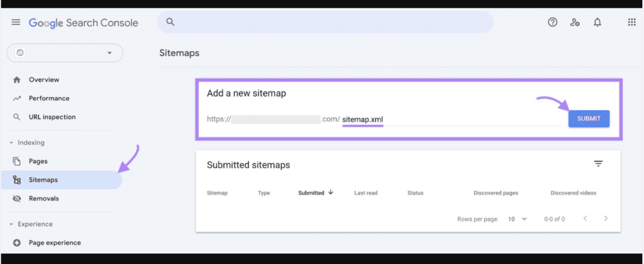
Task: Open the Google apps grid
Action: click(x=631, y=22)
